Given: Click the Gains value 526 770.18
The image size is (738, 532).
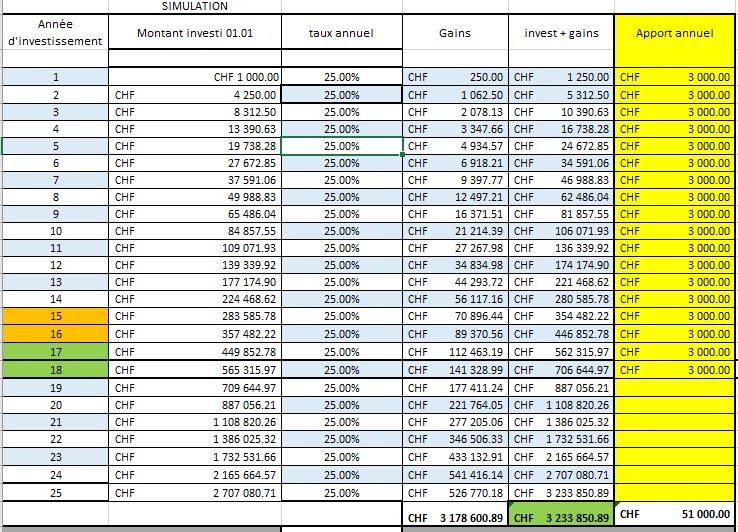Looking at the screenshot, I should click(x=455, y=493).
